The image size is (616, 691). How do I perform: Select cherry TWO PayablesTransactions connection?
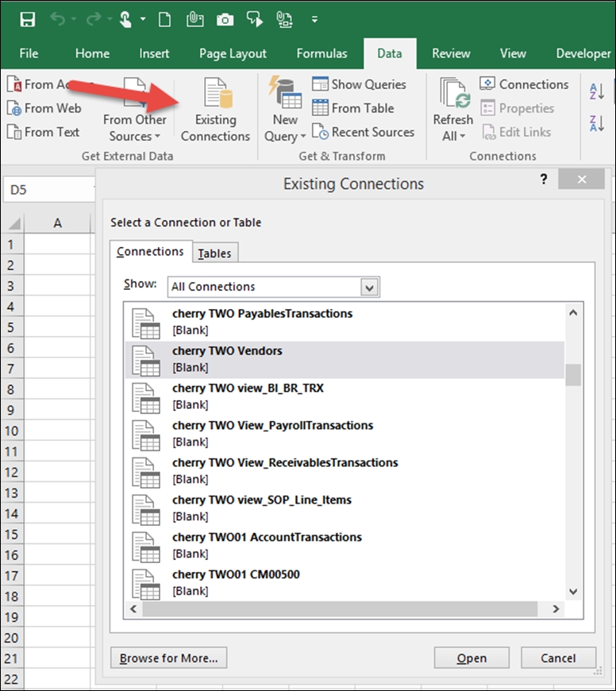345,322
